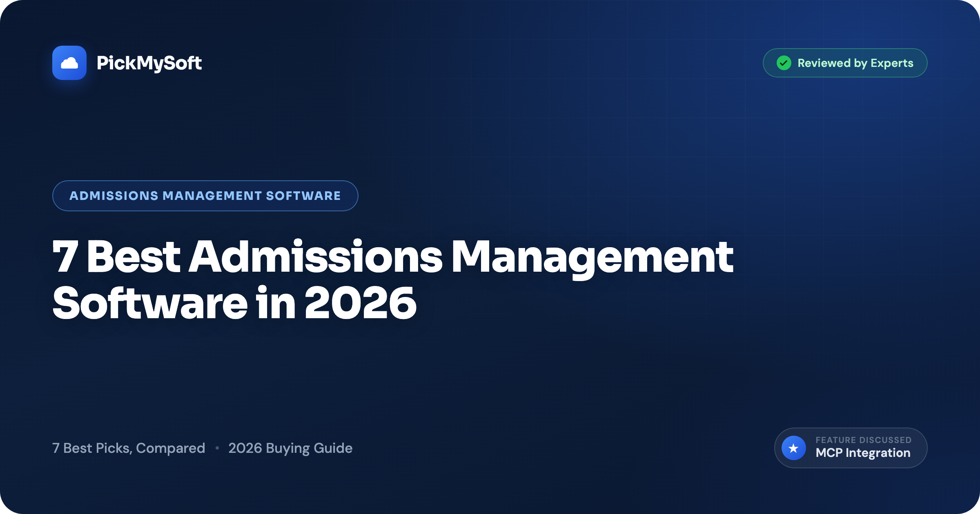
Task: Click the 'Software in 2026' headline line
Action: pos(234,303)
